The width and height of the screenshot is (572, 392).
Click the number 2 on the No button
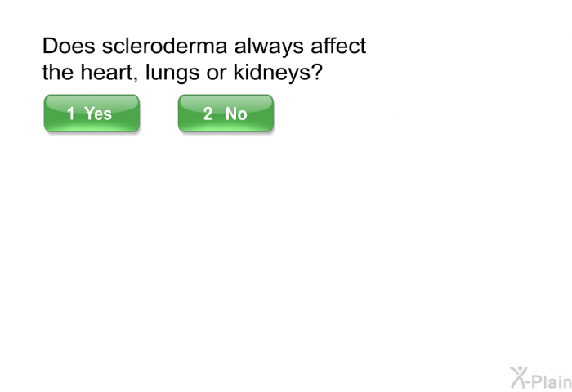208,114
